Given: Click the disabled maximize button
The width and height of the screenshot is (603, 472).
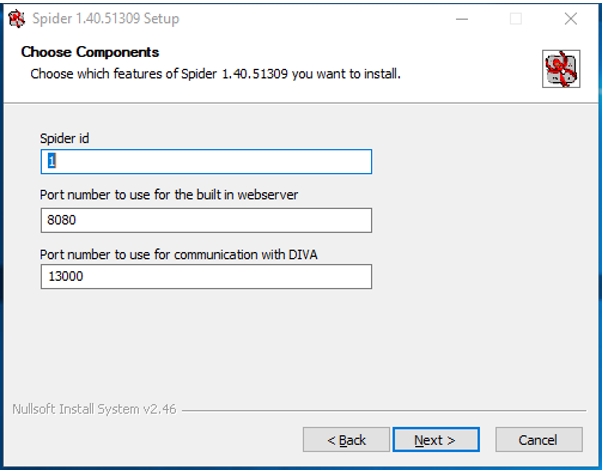Looking at the screenshot, I should point(516,18).
